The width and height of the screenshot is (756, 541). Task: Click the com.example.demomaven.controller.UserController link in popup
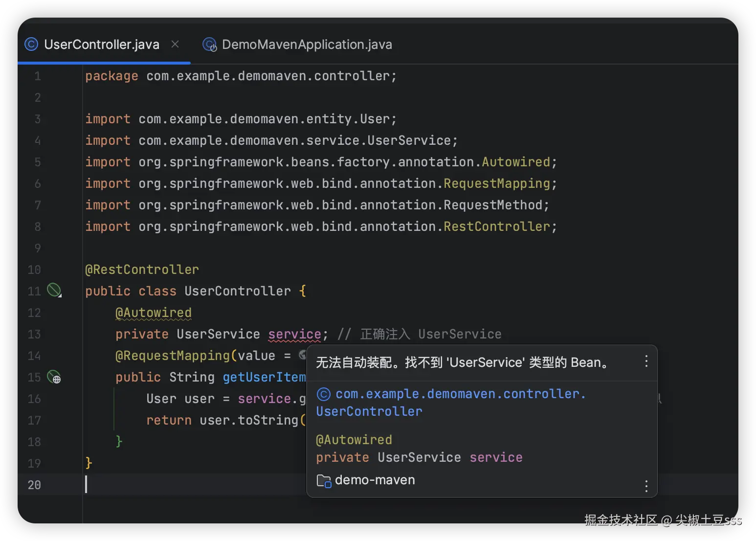tap(451, 403)
